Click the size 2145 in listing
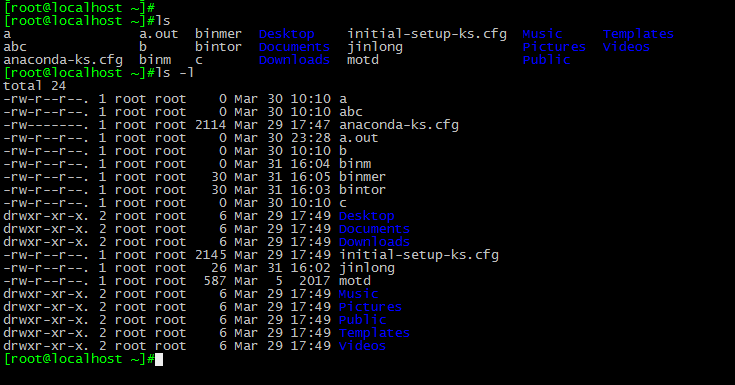The image size is (735, 385). coord(210,255)
